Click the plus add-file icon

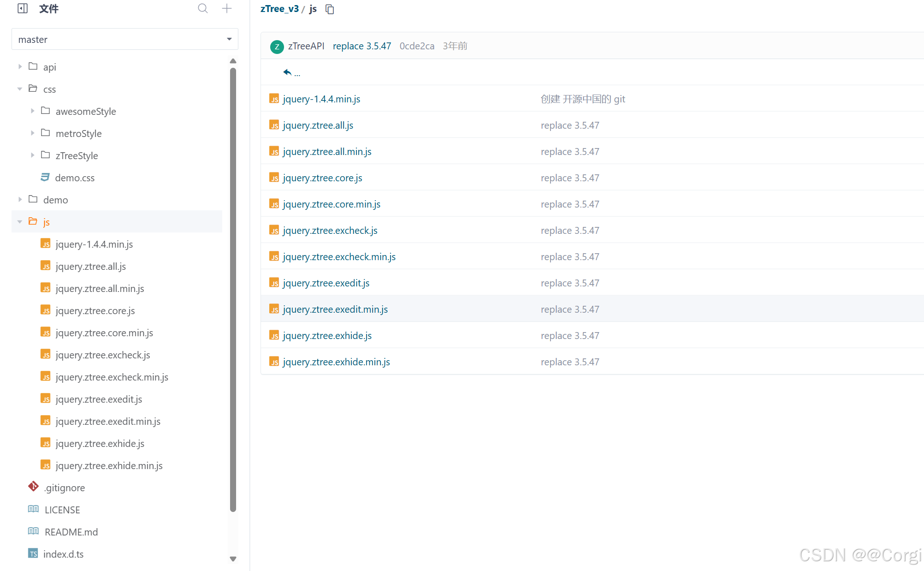pos(226,8)
